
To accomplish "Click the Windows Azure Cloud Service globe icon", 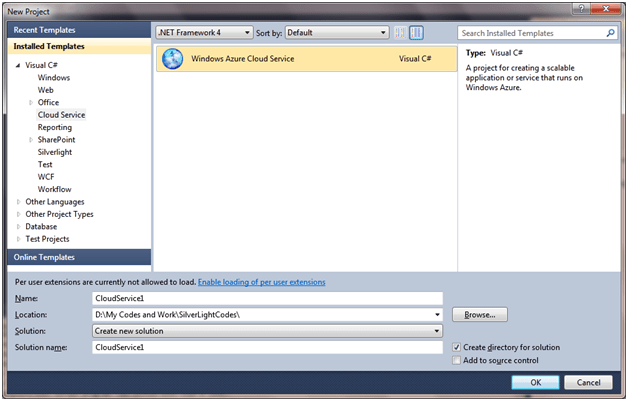I will coord(172,59).
